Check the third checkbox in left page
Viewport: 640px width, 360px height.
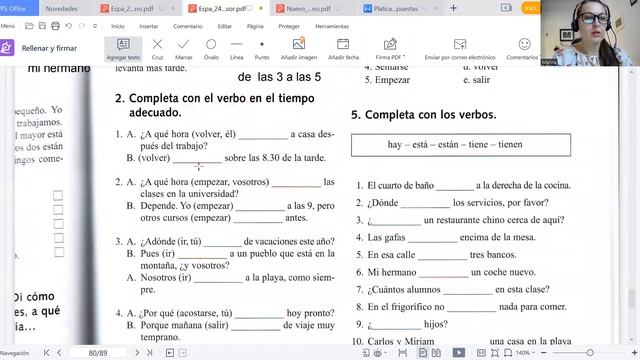[x=58, y=224]
